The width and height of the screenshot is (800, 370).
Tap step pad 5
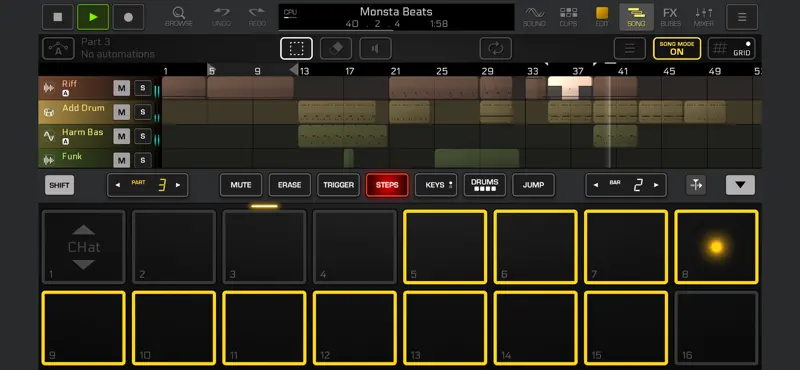tap(445, 247)
